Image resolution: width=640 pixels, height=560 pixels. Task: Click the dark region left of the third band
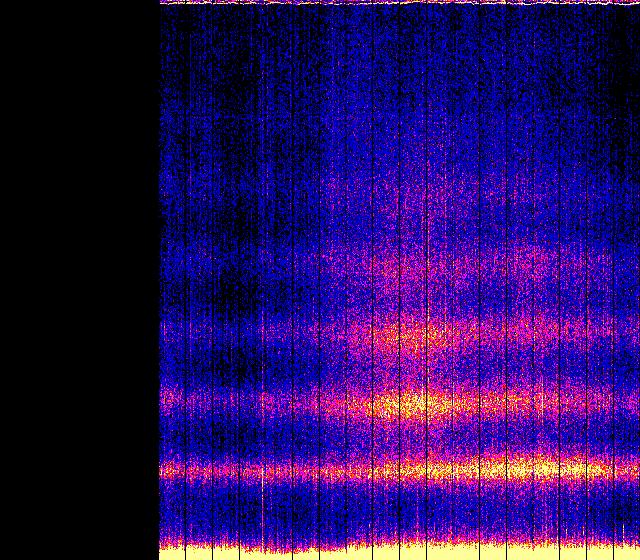(220, 340)
